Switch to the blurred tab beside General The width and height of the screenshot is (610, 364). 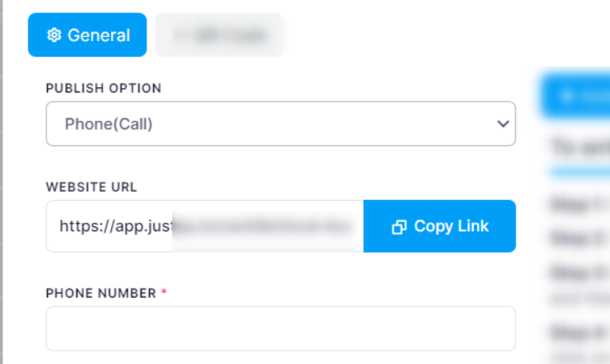click(x=220, y=35)
